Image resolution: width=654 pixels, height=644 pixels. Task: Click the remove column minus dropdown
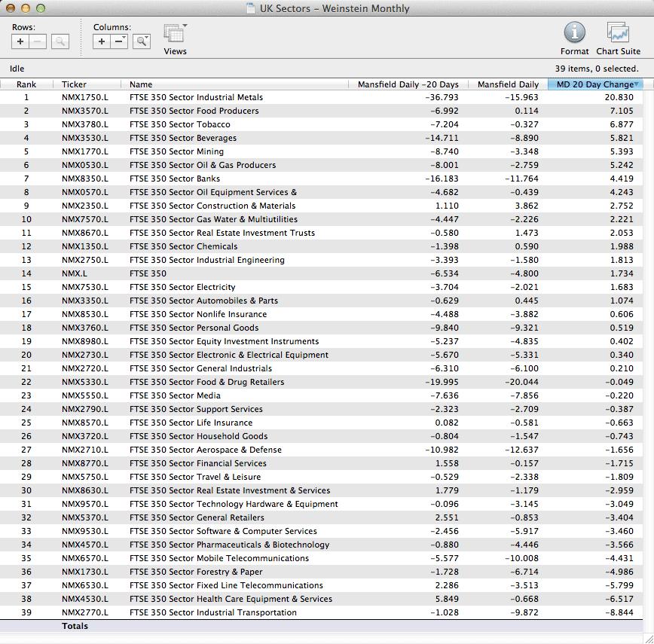120,42
